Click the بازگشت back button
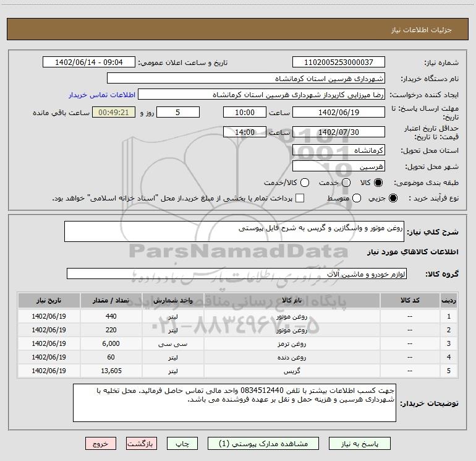Viewport: 476px width, 461px height. [142, 444]
